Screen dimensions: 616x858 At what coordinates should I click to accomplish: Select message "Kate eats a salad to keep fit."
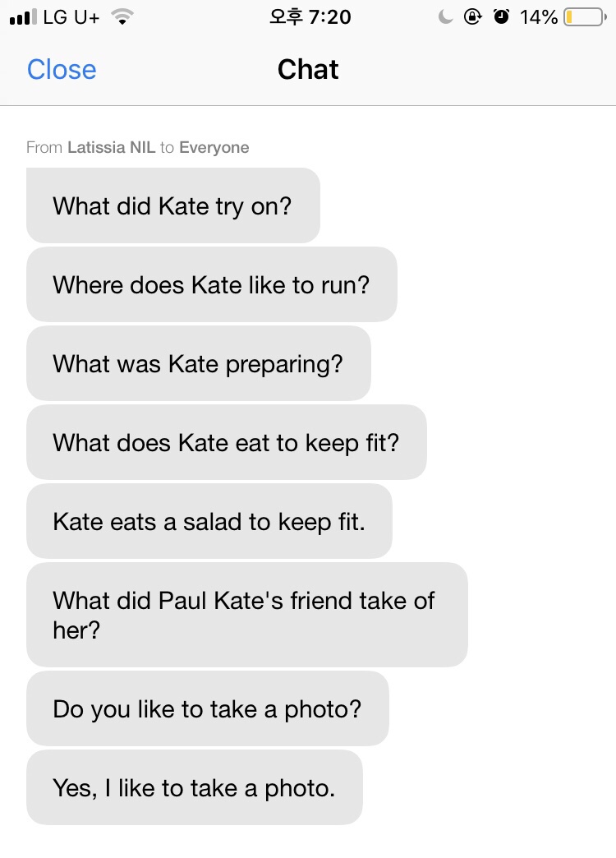point(209,521)
